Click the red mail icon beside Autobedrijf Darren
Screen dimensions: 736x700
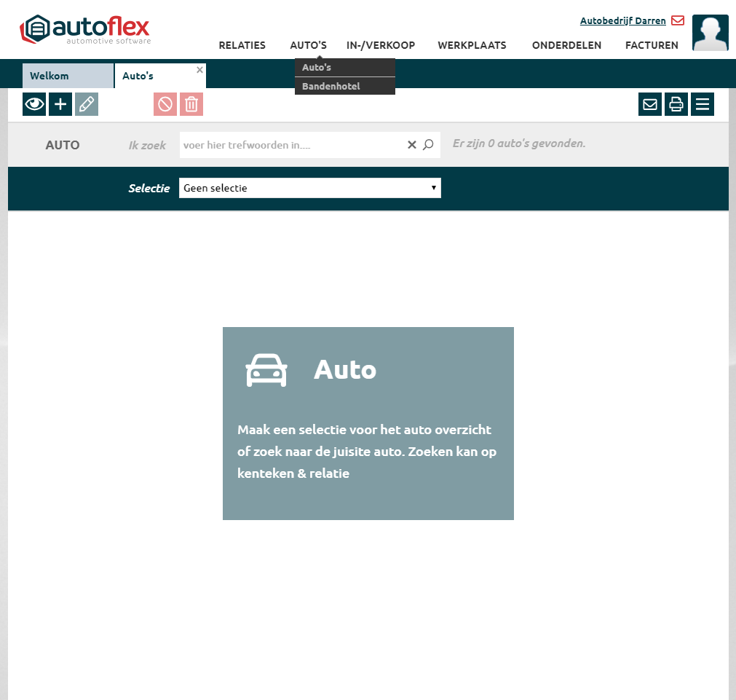click(x=678, y=20)
